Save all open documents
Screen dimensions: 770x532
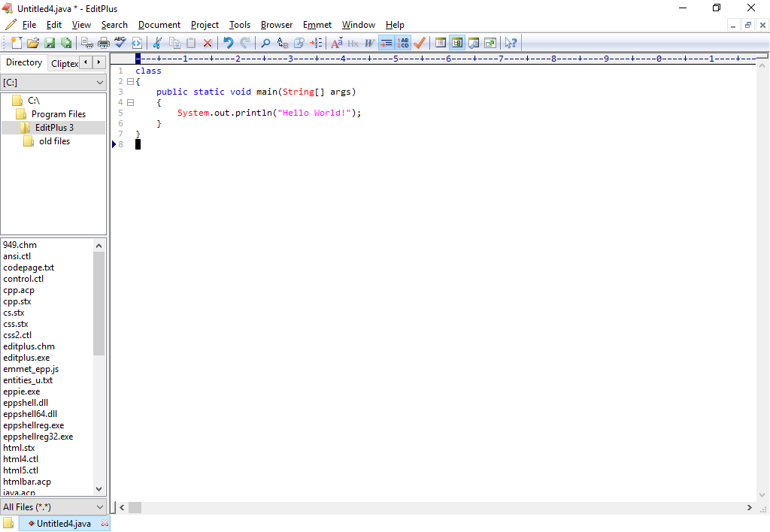click(66, 43)
